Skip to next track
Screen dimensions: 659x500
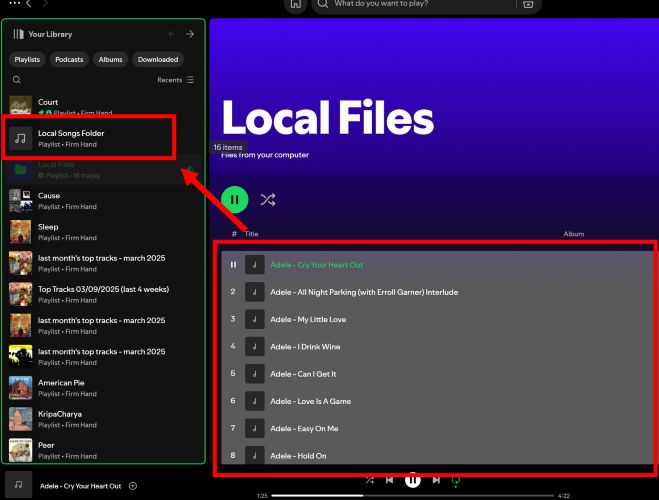point(436,480)
